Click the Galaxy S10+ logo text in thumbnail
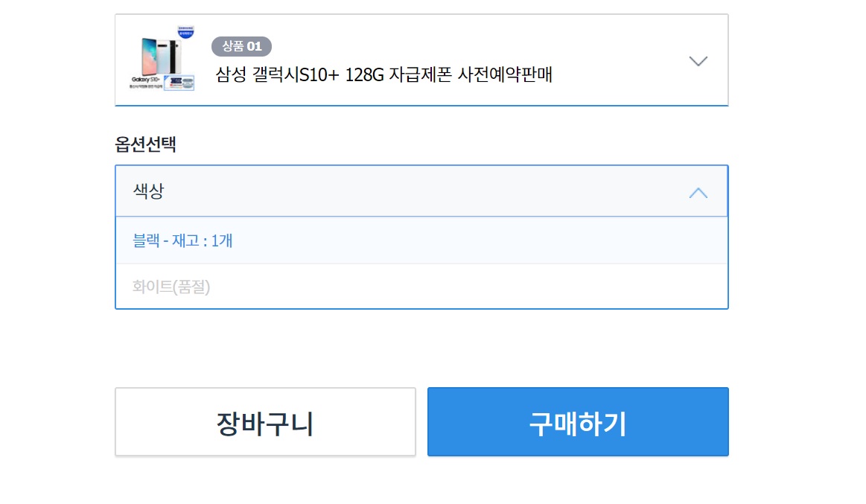866x504 pixels. point(144,79)
